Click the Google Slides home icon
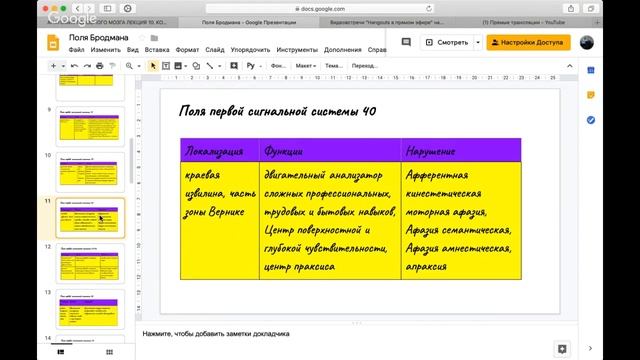The width and height of the screenshot is (640, 360). click(x=53, y=42)
